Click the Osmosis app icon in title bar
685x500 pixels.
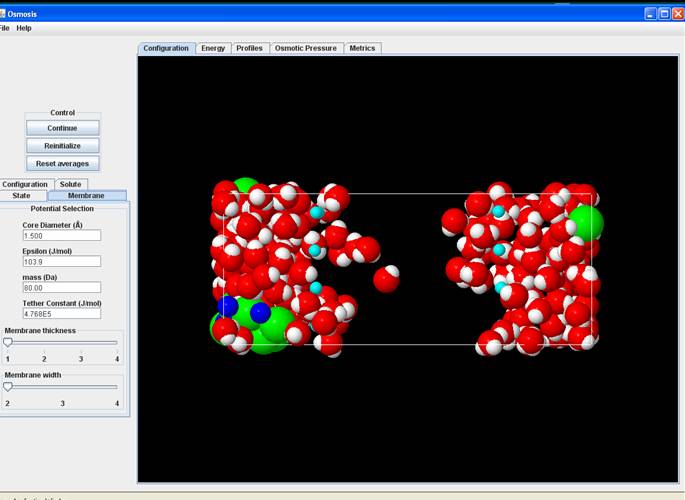[x=2, y=12]
